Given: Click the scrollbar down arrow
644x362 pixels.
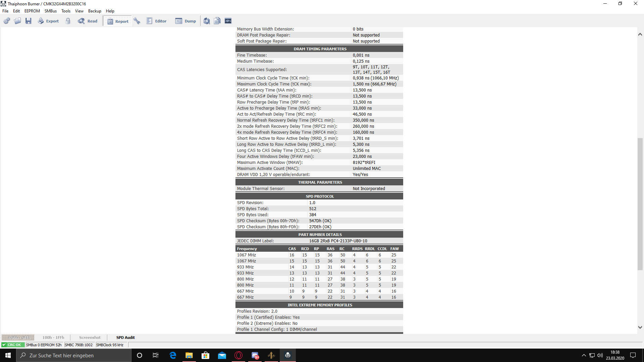Looking at the screenshot, I should click(x=640, y=327).
